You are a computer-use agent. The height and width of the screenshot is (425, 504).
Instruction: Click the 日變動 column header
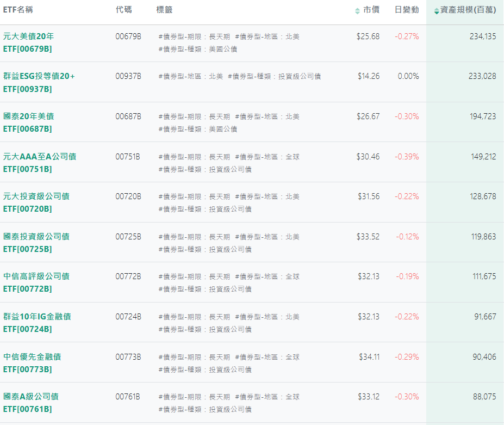(407, 10)
